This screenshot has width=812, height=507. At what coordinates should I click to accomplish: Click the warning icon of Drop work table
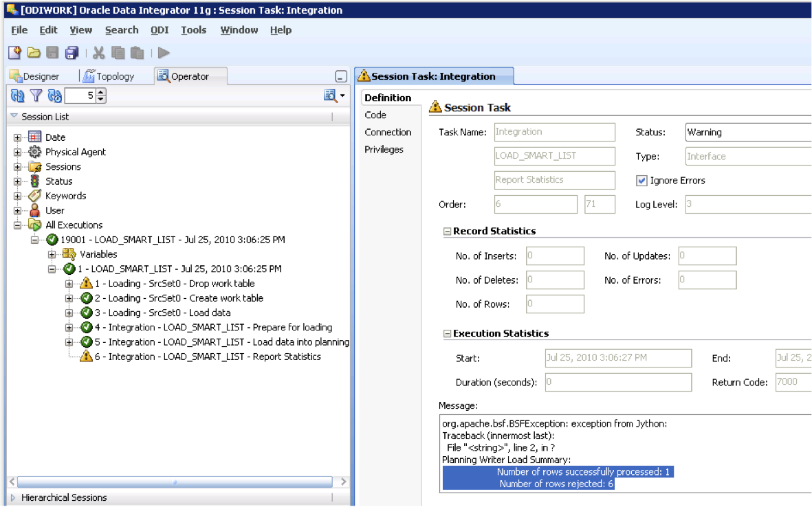86,283
